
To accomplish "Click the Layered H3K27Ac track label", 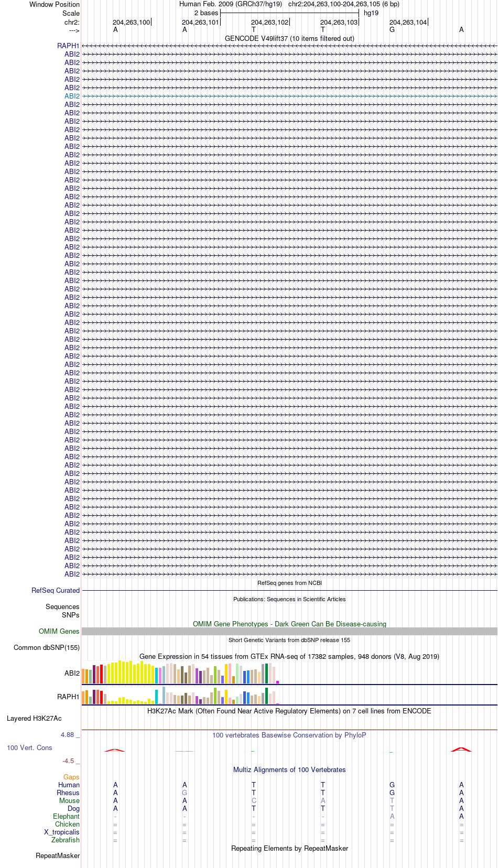I will (x=34, y=719).
